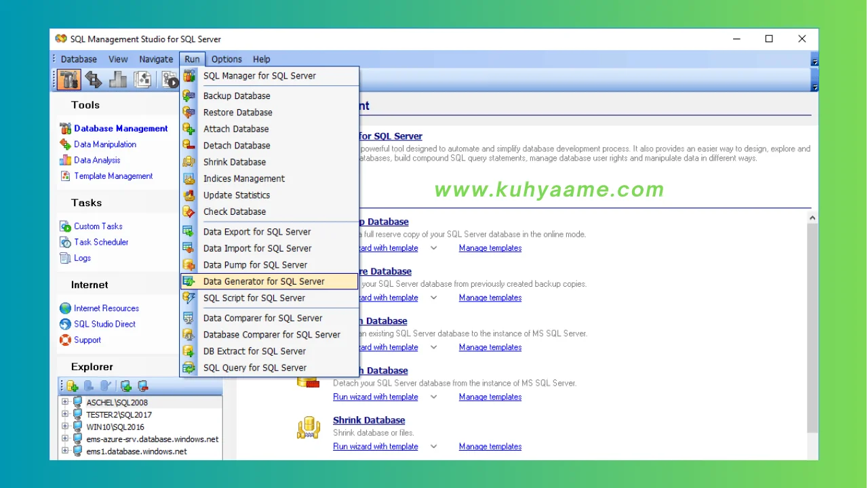Image resolution: width=868 pixels, height=488 pixels.
Task: Open the Template Management sidebar link
Action: coord(113,176)
